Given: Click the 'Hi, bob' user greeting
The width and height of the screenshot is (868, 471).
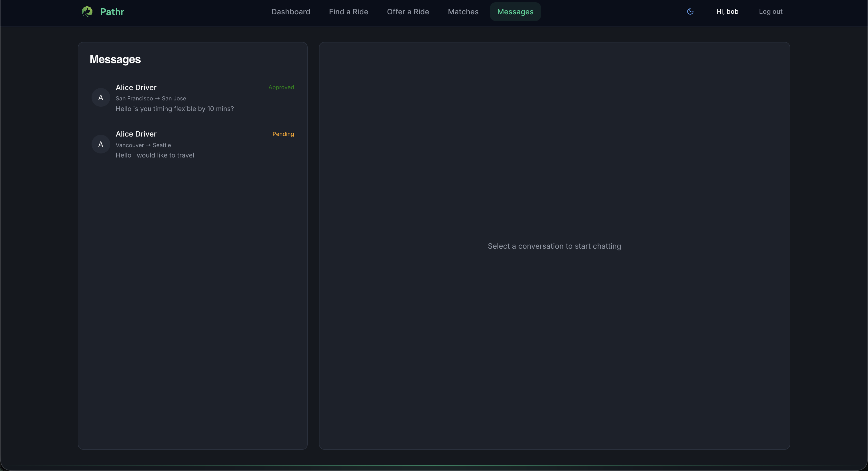Looking at the screenshot, I should pos(727,11).
